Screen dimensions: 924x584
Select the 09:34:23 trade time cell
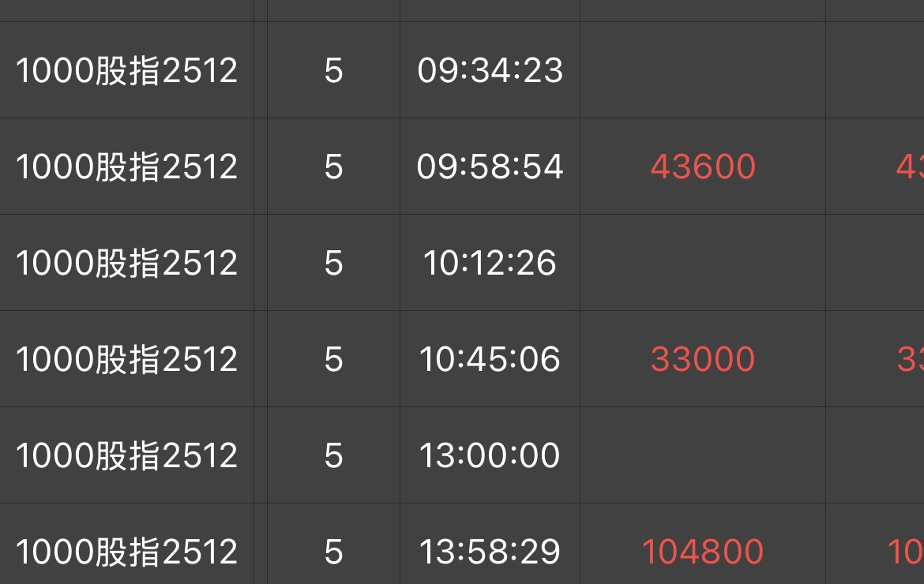pyautogui.click(x=490, y=71)
